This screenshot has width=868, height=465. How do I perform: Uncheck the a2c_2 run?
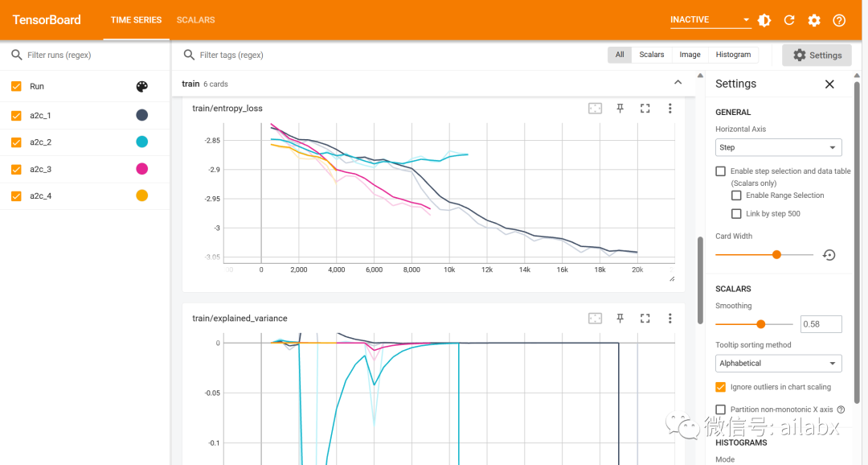click(x=16, y=142)
